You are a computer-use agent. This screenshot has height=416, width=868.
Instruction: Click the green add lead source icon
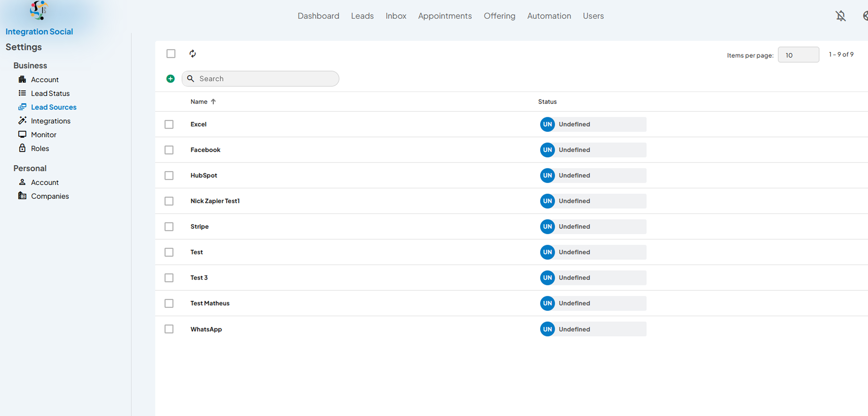tap(171, 79)
